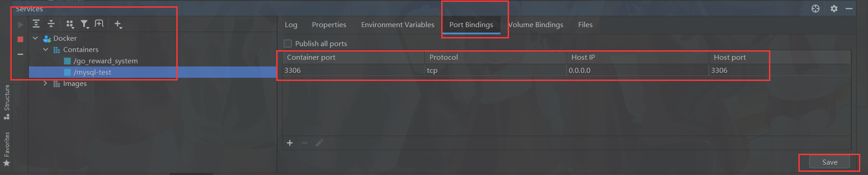Expand the Images tree node
The image size is (868, 175).
point(45,83)
